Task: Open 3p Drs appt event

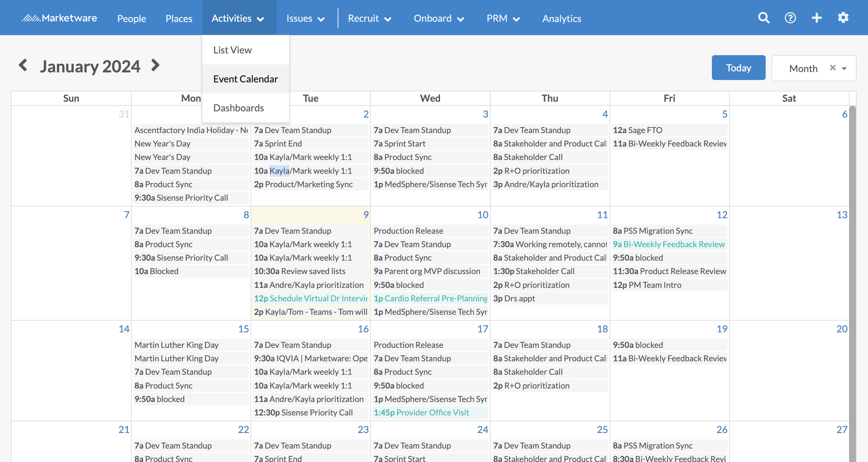Action: click(x=550, y=298)
